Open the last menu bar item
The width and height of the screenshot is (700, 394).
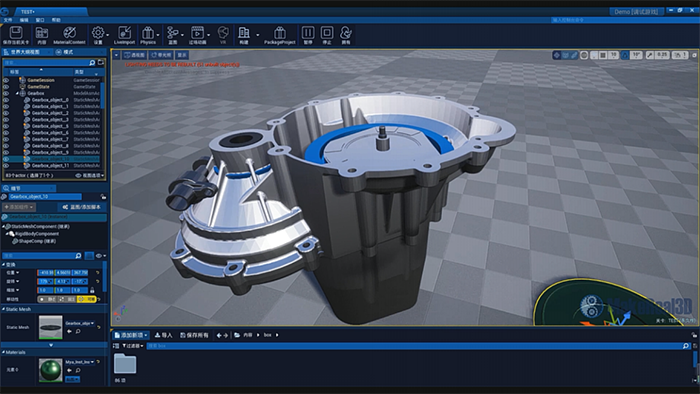[56, 20]
